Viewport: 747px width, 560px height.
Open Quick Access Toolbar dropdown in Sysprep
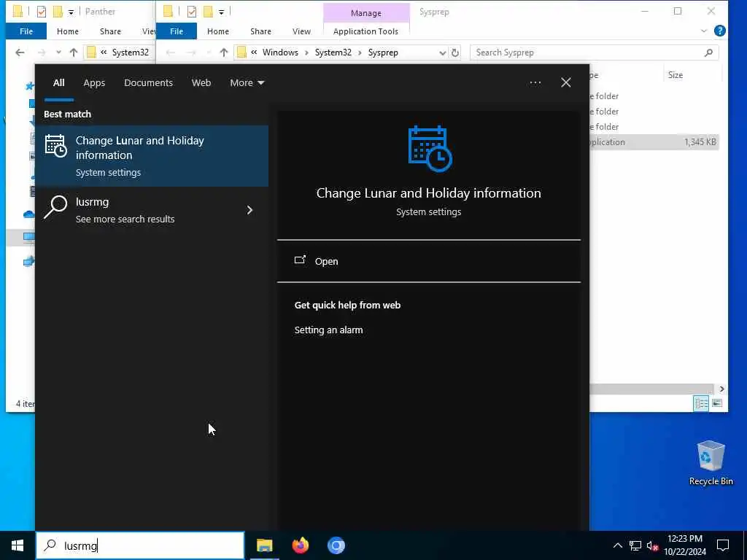click(x=221, y=12)
